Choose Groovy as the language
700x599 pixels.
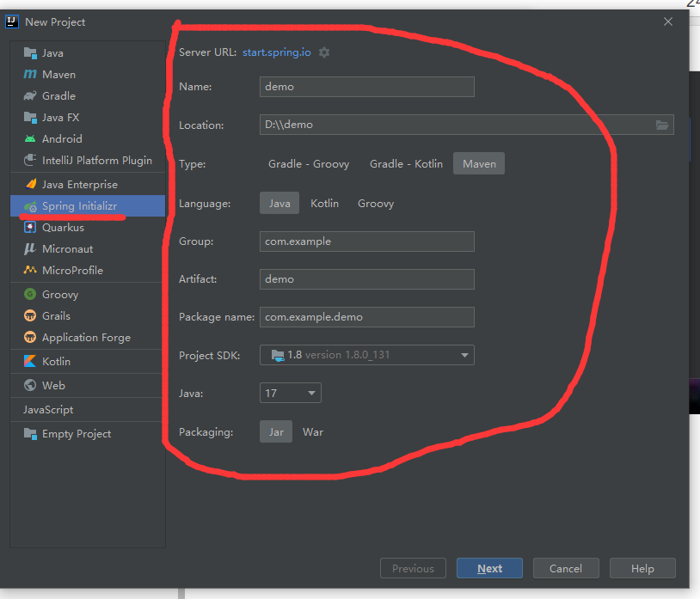tap(376, 204)
